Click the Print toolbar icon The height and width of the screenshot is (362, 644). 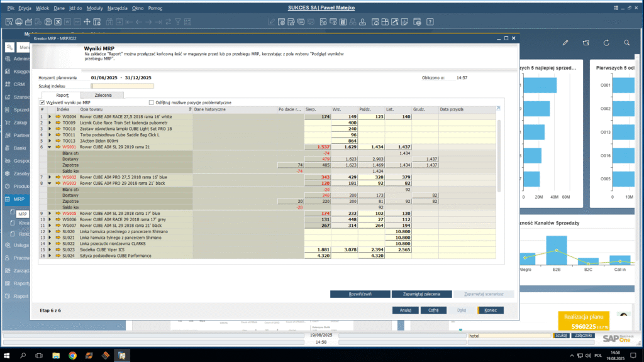[x=18, y=22]
